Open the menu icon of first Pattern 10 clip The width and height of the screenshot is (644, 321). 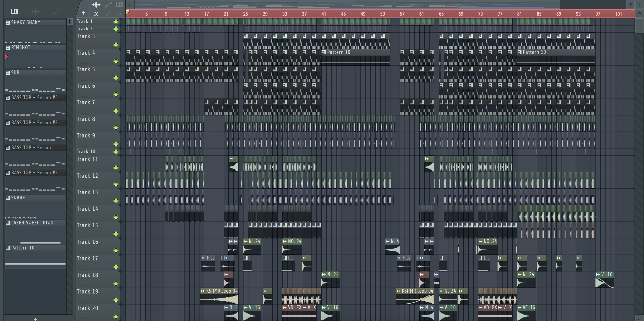tap(324, 52)
